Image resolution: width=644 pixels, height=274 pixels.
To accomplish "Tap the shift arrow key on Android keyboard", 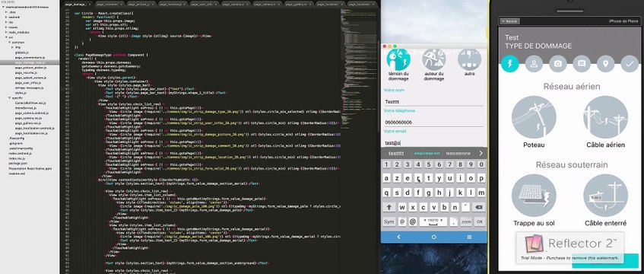I will point(389,207).
